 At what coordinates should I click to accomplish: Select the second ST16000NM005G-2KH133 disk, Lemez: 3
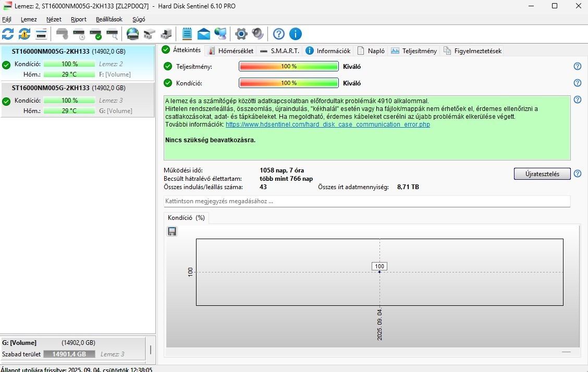78,100
